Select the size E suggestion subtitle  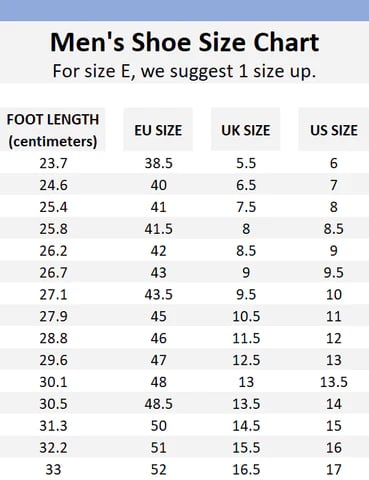coord(184,71)
